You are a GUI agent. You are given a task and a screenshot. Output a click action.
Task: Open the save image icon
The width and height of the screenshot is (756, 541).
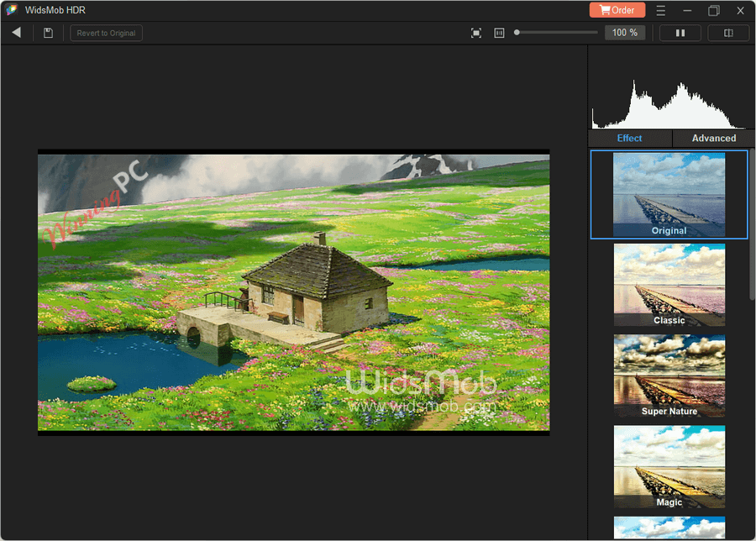coord(48,32)
